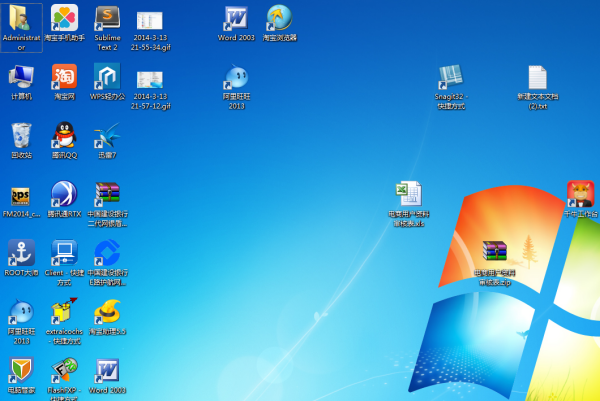The image size is (600, 401).
Task: Open 淘宝助理5.5 wizard hat icon
Action: coord(107,317)
